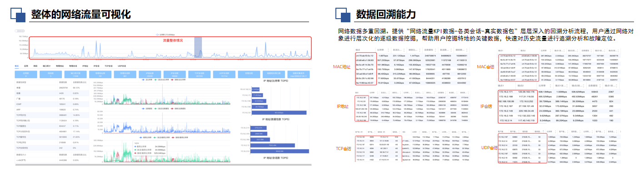Viewport: 644px width, 181px height.
Task: Select MAC address 9a:1f:89:ba:43:37
Action: 365,83
